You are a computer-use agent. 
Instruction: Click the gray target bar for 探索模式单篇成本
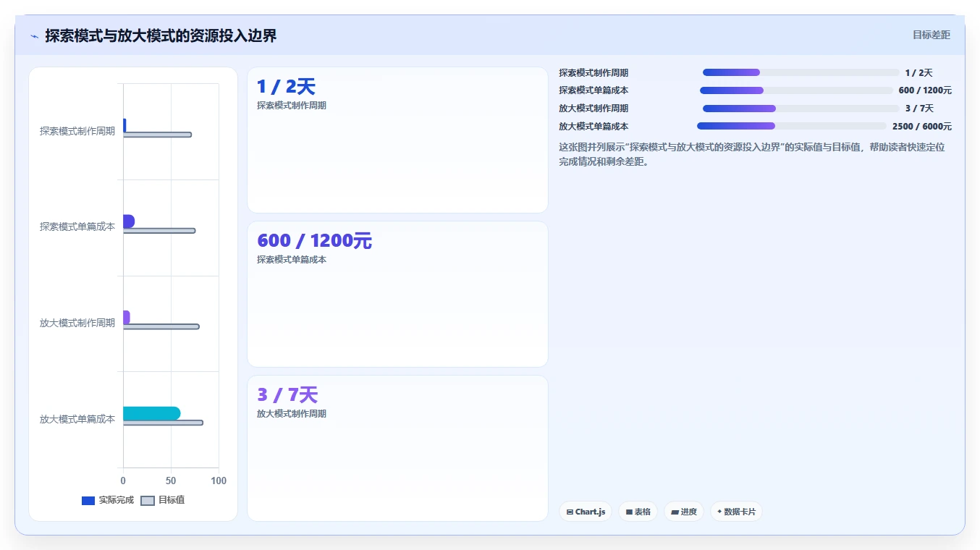[x=159, y=231]
